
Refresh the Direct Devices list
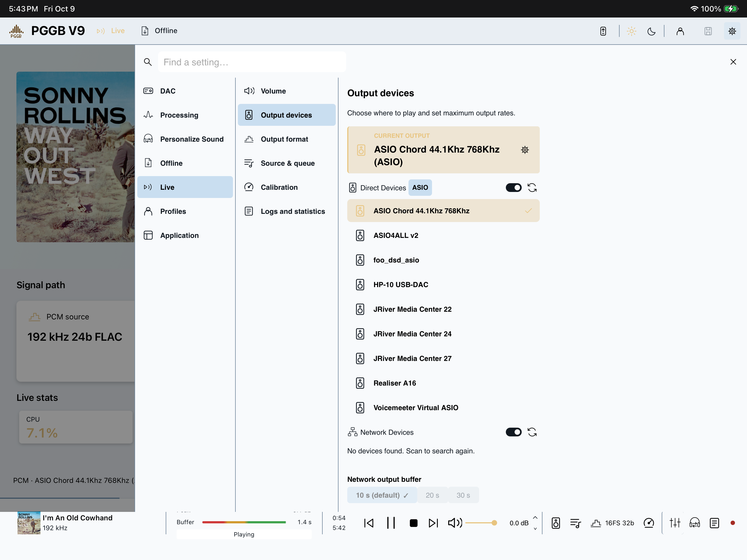[x=532, y=188]
